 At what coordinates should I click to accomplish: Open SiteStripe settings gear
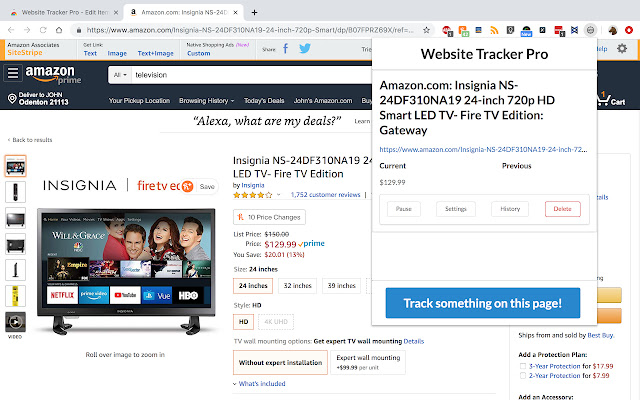click(x=622, y=49)
